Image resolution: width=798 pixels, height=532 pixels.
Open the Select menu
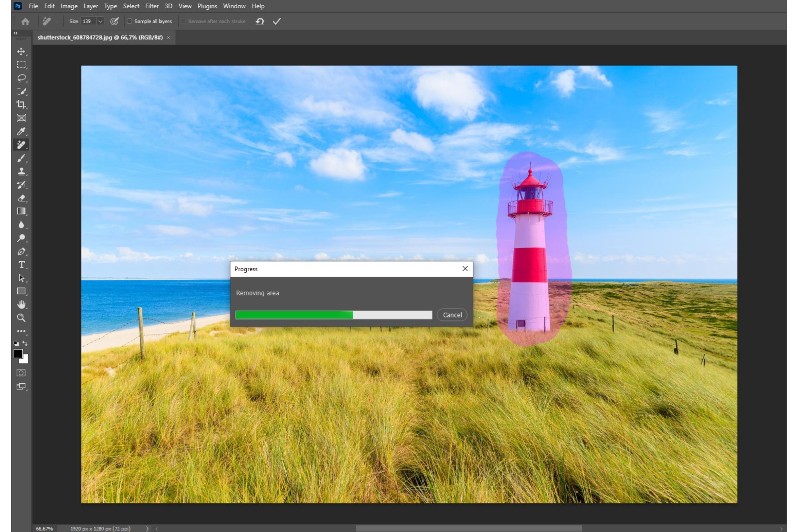131,6
